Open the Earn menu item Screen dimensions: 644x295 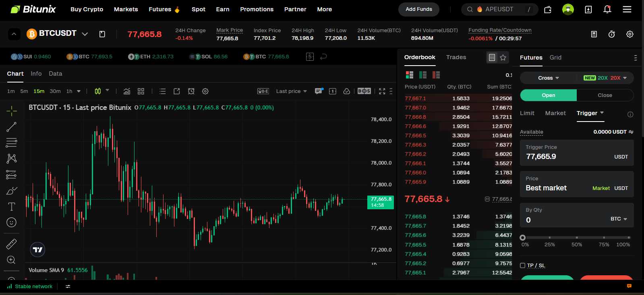(x=223, y=9)
